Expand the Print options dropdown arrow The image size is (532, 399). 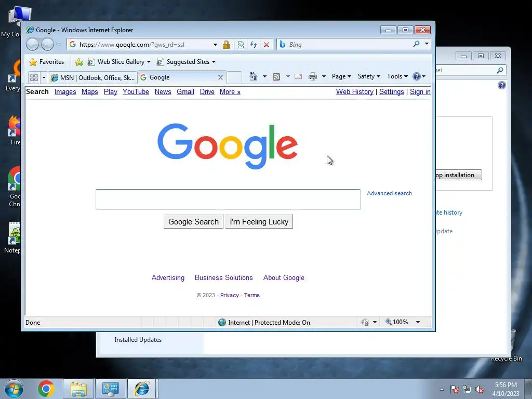pyautogui.click(x=324, y=76)
